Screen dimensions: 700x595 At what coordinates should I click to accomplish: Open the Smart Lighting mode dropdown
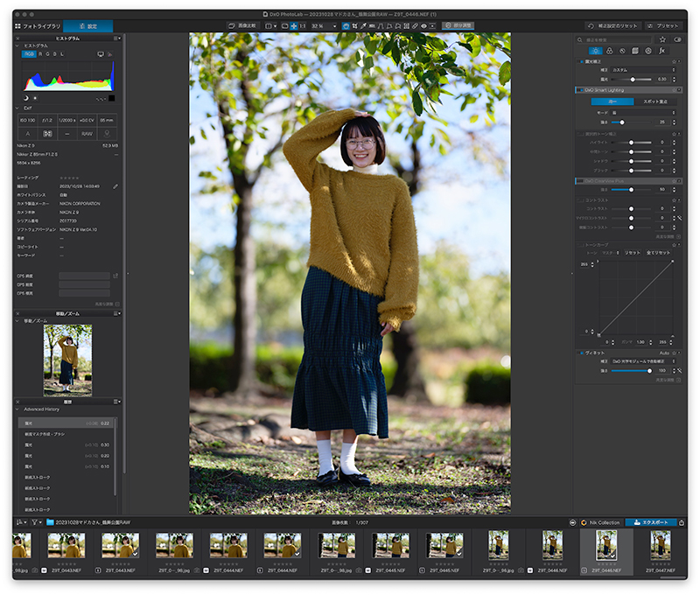(x=643, y=113)
